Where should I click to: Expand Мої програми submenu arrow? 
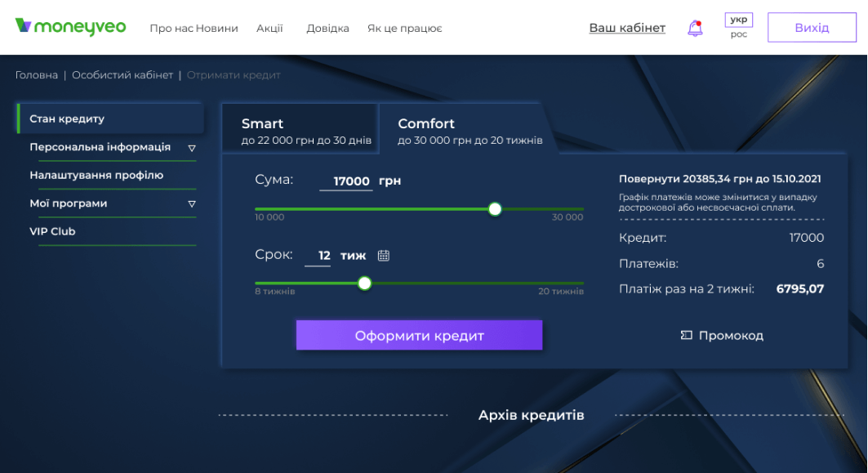tap(192, 203)
